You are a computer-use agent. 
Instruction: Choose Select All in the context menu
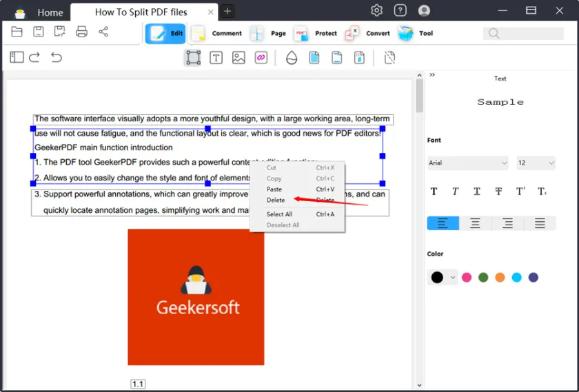297,214
